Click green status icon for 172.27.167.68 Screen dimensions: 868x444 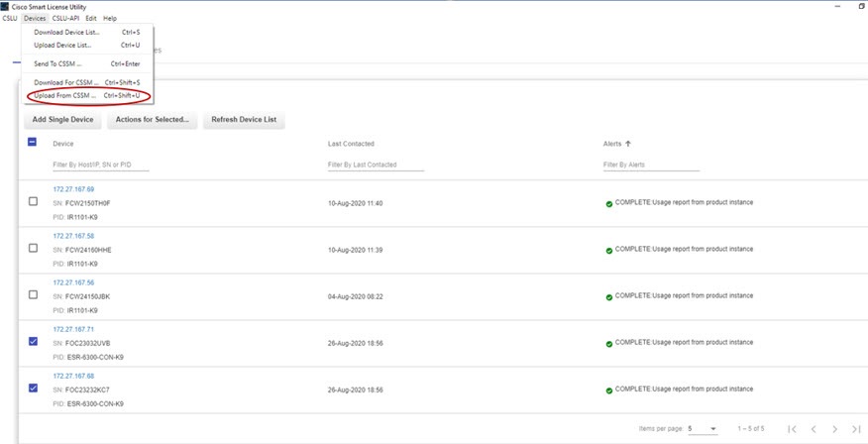608,389
